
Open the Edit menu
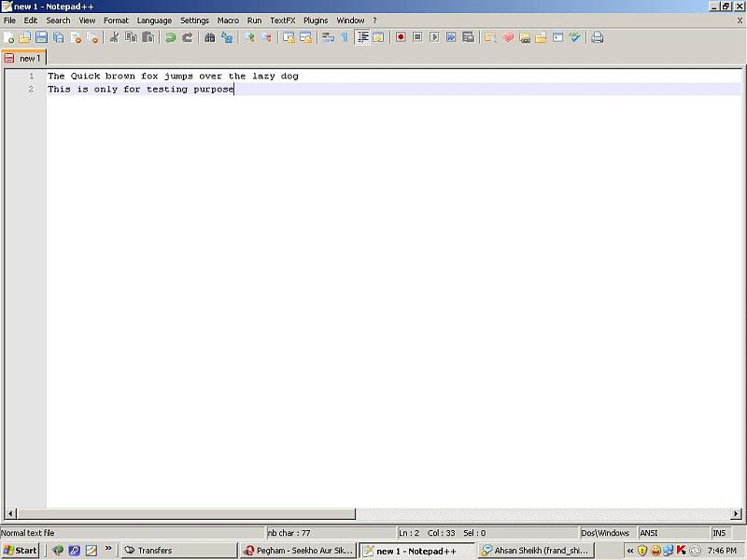[x=31, y=21]
